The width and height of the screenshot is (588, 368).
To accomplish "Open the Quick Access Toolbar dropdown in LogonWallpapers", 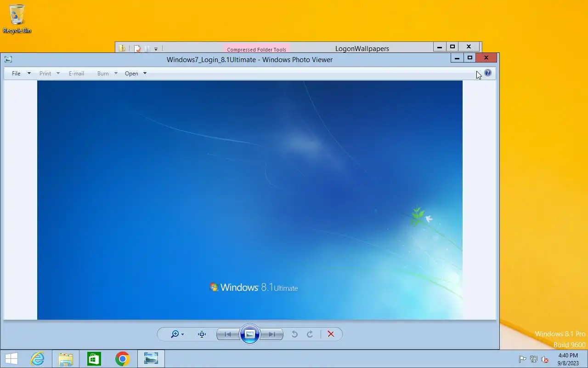I will (x=156, y=49).
